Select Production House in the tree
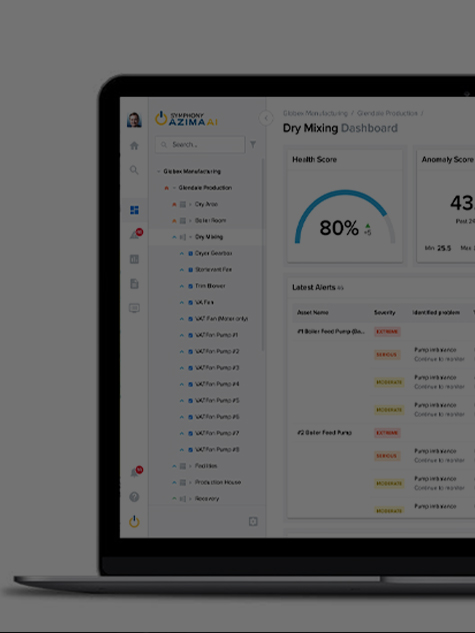475x633 pixels. point(218,482)
